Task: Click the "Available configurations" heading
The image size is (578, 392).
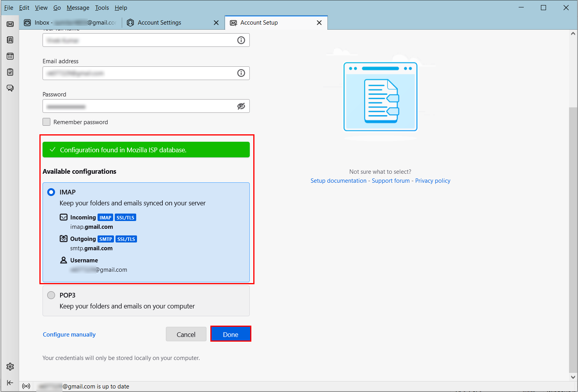Action: point(80,171)
